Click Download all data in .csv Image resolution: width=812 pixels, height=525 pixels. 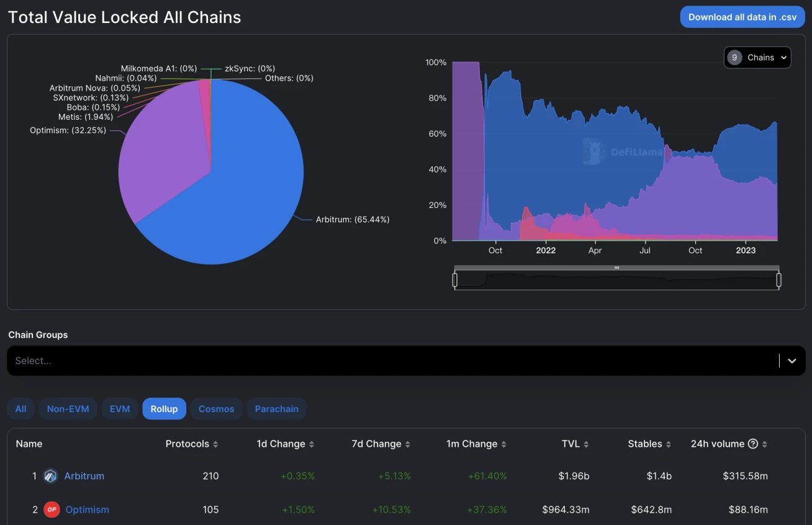[742, 17]
